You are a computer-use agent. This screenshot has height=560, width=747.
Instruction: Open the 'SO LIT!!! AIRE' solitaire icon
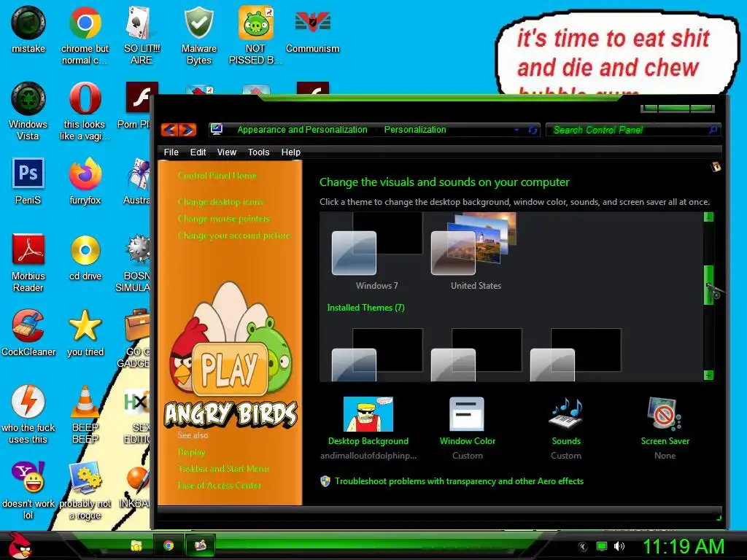click(x=142, y=35)
